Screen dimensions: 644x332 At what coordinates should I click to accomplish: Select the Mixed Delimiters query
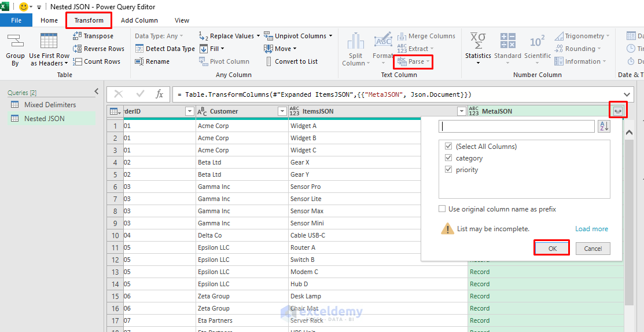(50, 104)
